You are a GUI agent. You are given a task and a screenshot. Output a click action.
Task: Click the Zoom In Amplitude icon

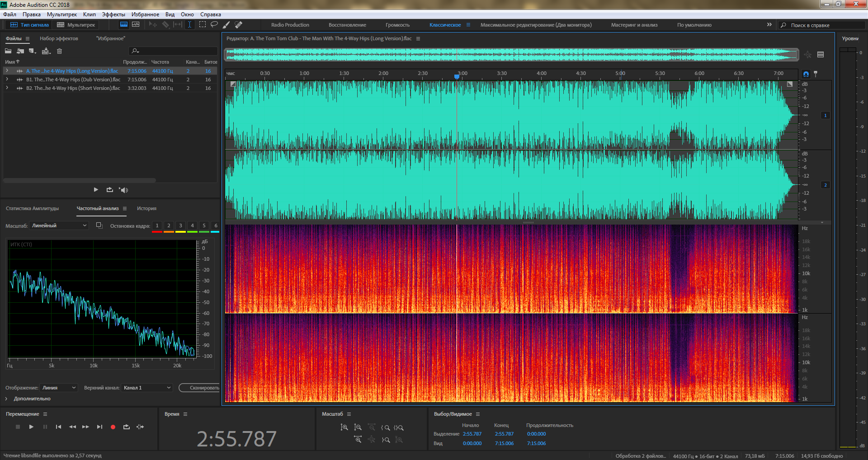click(344, 427)
